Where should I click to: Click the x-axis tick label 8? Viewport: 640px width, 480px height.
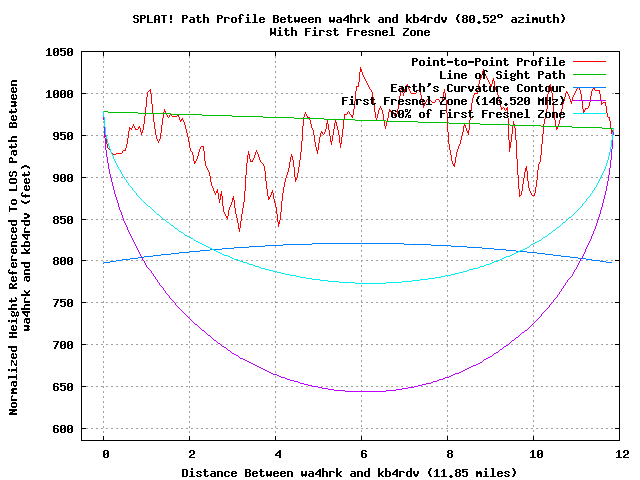tap(450, 454)
